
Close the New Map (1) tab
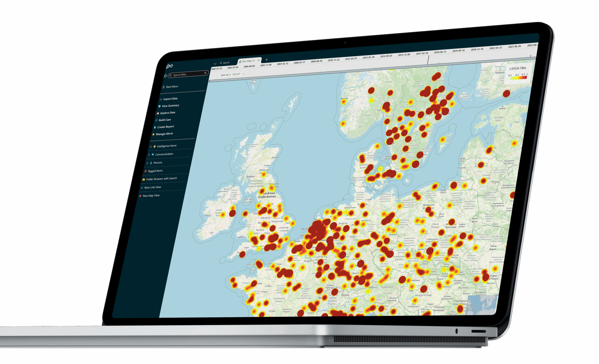(259, 60)
